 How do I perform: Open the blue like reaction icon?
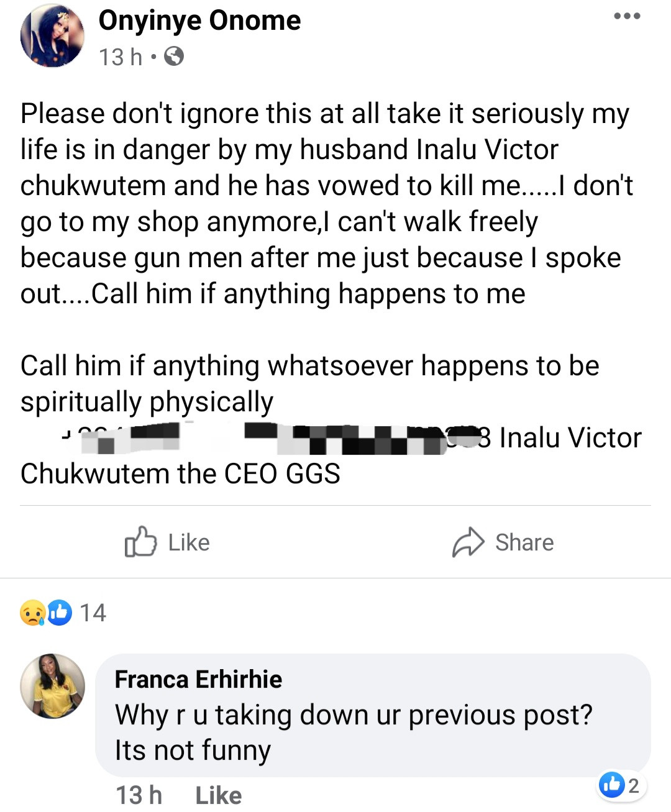60,613
